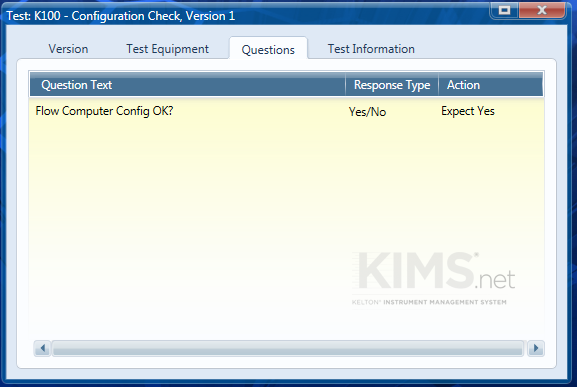Screen dimensions: 577x387
Task: Click the Action column header
Action: point(491,85)
